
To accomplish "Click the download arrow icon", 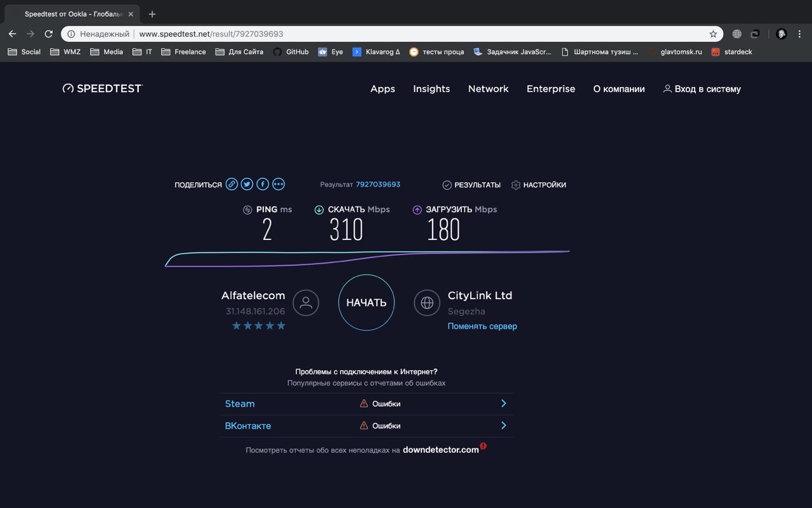I will coord(319,210).
